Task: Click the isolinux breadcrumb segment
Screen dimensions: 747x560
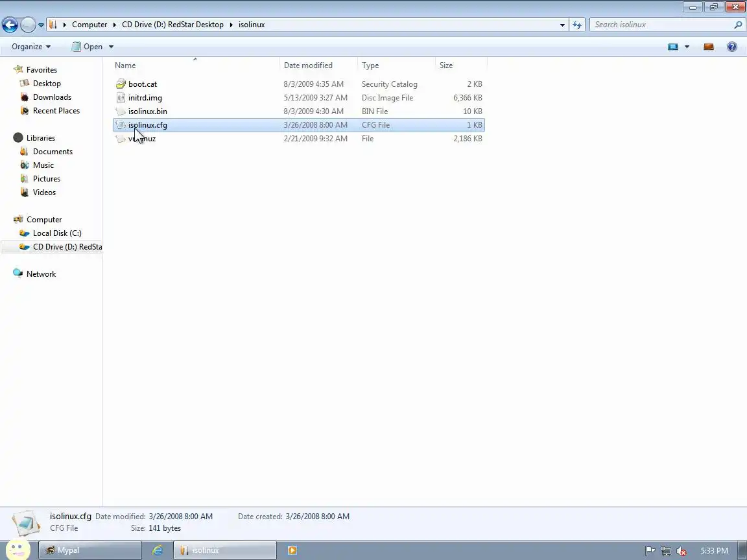Action: click(252, 25)
